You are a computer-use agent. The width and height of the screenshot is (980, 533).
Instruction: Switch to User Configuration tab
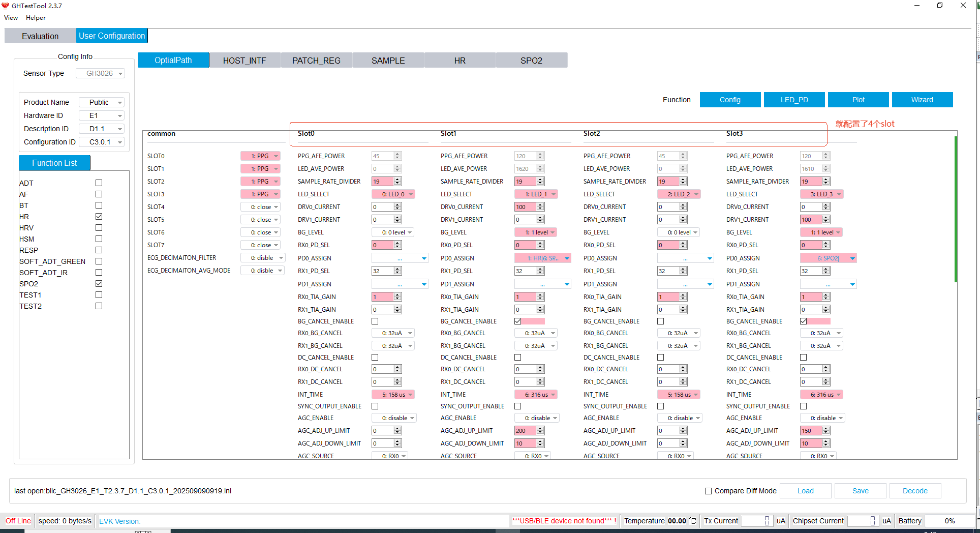(x=112, y=36)
